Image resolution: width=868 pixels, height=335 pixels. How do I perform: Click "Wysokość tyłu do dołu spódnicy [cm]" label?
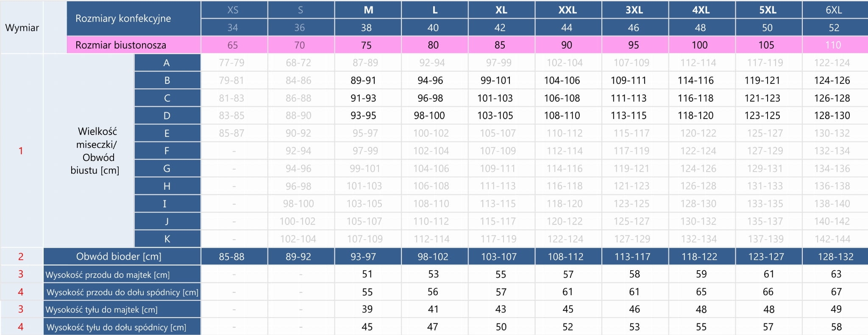click(x=116, y=327)
